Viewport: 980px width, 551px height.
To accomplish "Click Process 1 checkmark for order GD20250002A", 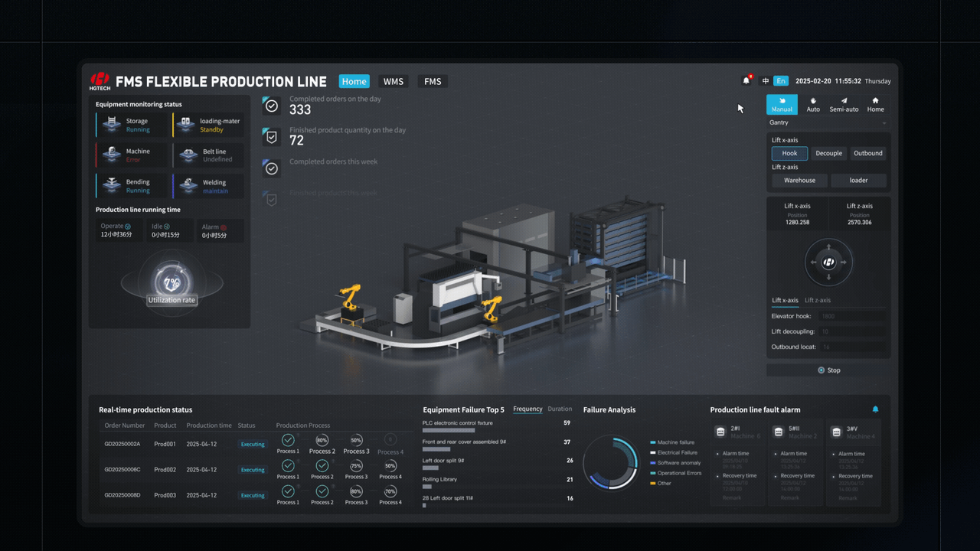I will [288, 440].
